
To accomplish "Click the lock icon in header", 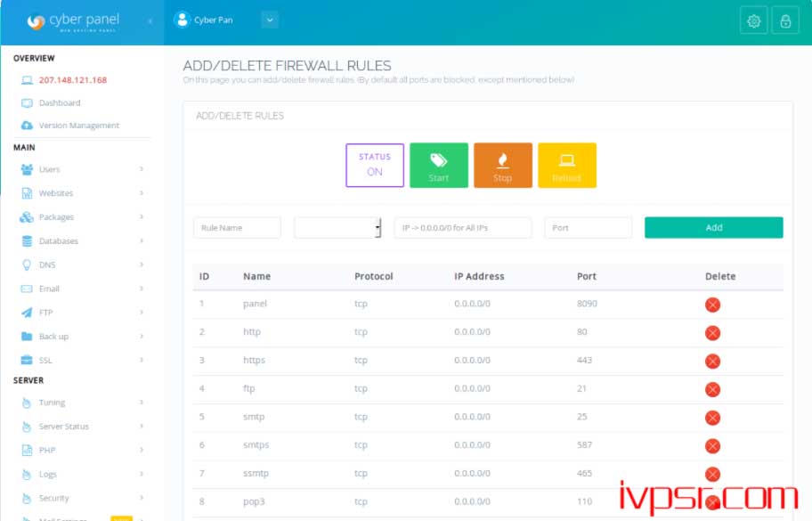I will [x=785, y=20].
